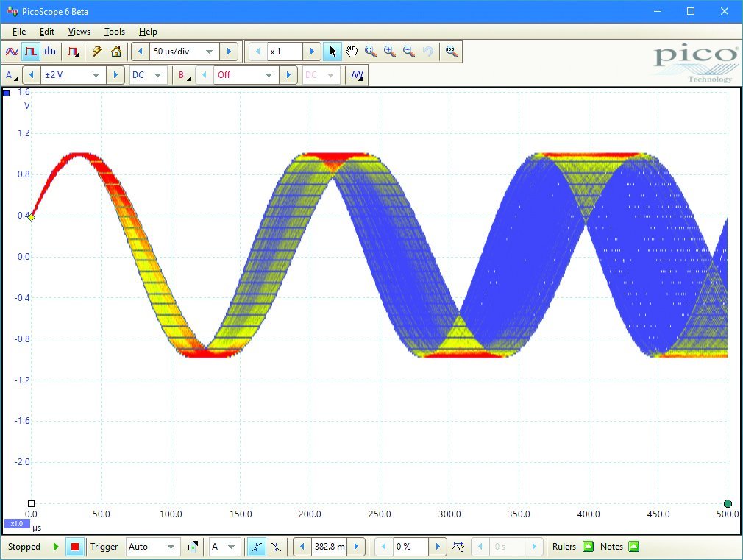The width and height of the screenshot is (743, 560).
Task: Open the ±2 V range dropdown
Action: click(x=73, y=75)
